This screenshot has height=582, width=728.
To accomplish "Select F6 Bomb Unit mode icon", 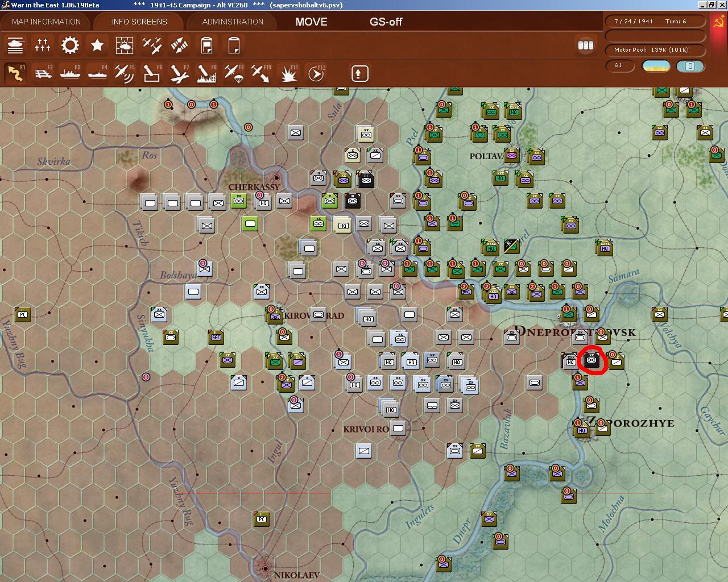I will click(x=152, y=73).
